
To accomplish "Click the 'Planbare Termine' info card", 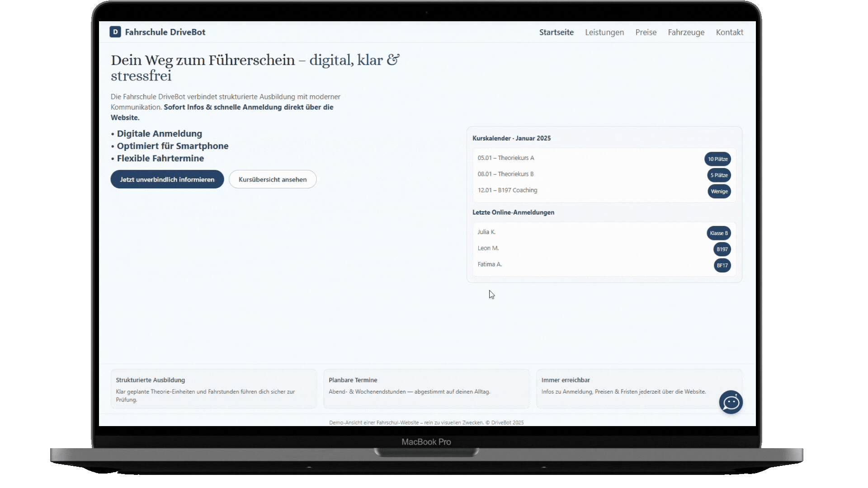I will coord(425,389).
